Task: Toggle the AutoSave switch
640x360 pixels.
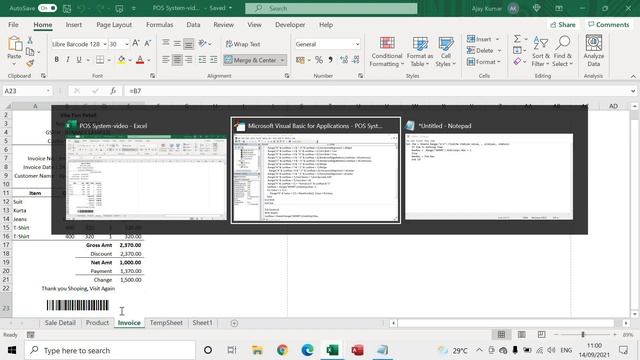Action: click(47, 8)
